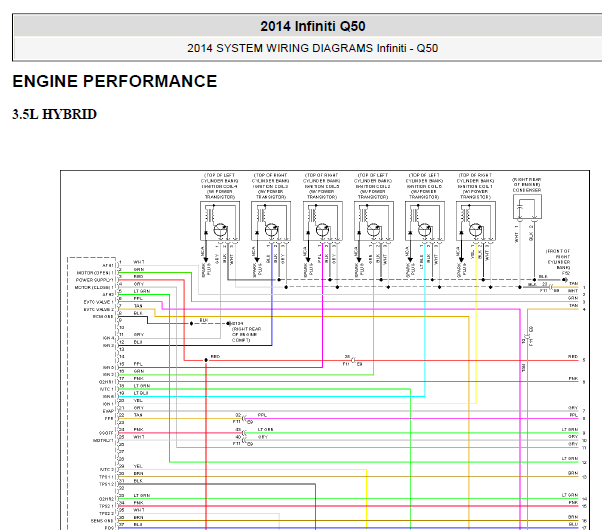Viewport: 602px width, 530px height.
Task: Click the RED label at right-side terminal 5
Action: coord(572,356)
